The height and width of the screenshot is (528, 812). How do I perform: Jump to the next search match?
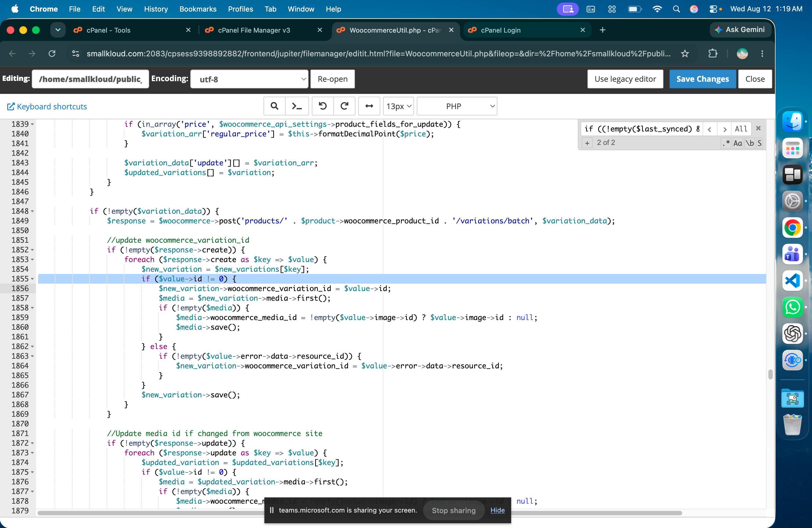click(x=724, y=129)
